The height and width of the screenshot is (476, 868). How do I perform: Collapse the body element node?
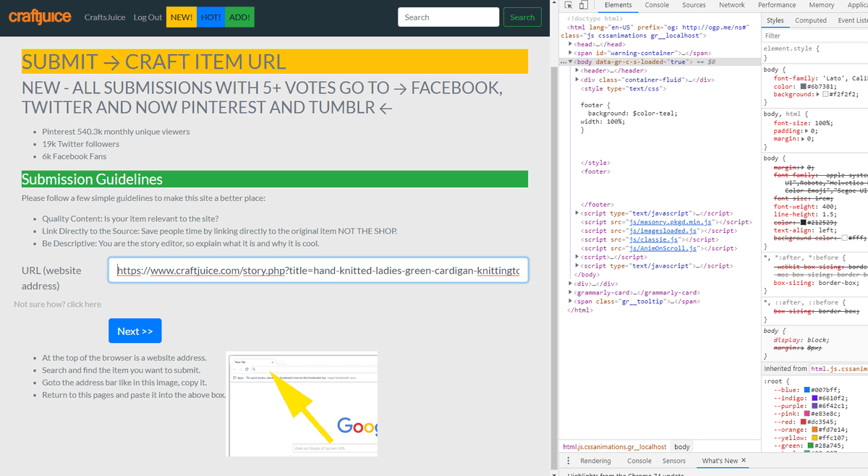571,61
